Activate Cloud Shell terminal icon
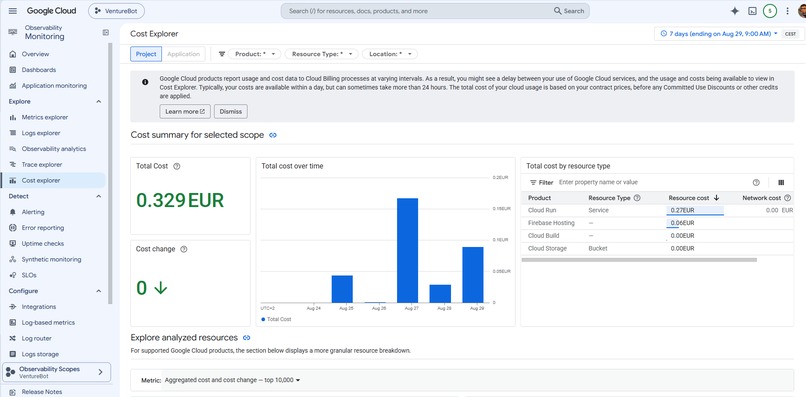 click(x=752, y=11)
